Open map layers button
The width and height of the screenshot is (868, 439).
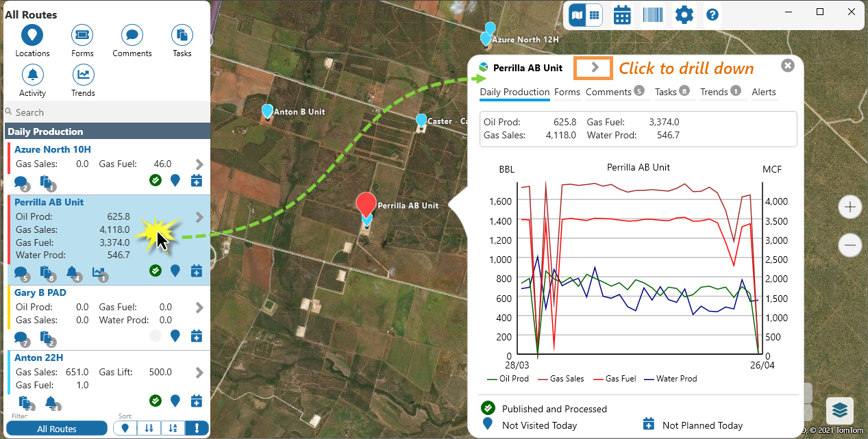(839, 410)
